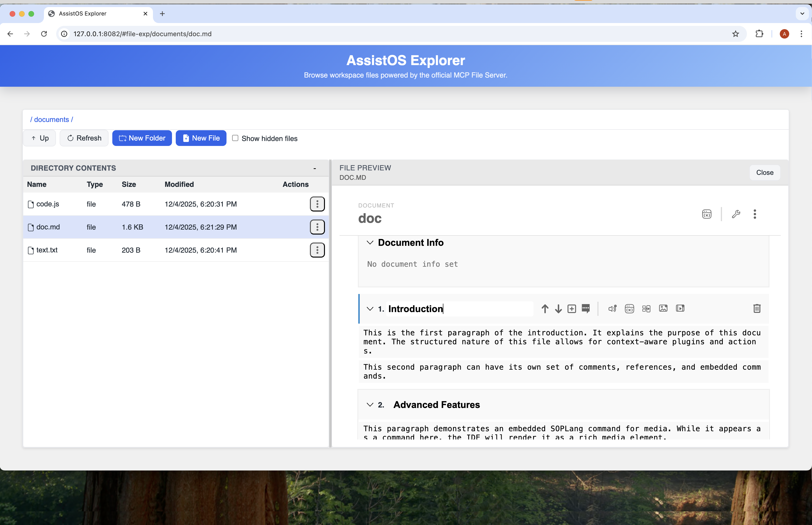Collapse the Introduction chapter chevron
This screenshot has height=525, width=812.
click(x=370, y=309)
